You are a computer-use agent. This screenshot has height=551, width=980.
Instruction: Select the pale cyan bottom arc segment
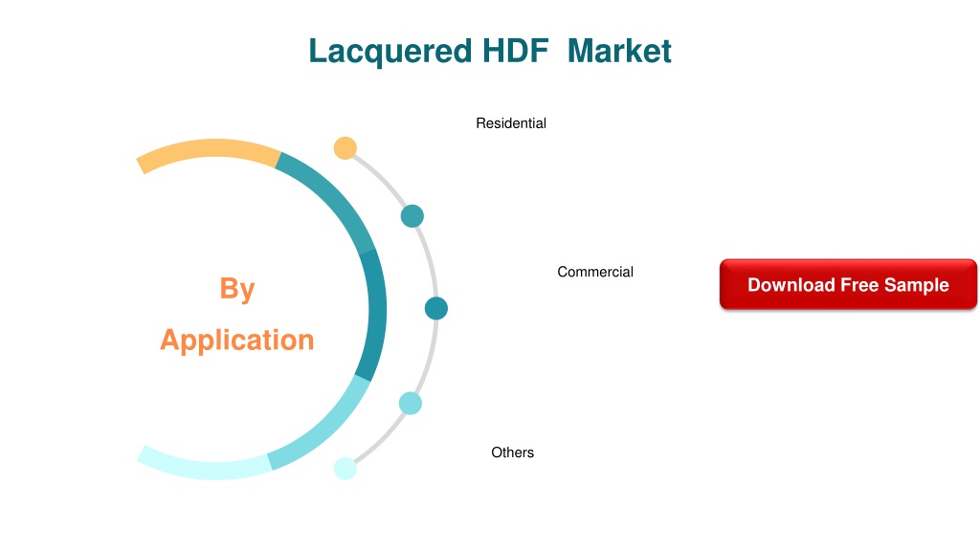point(205,468)
